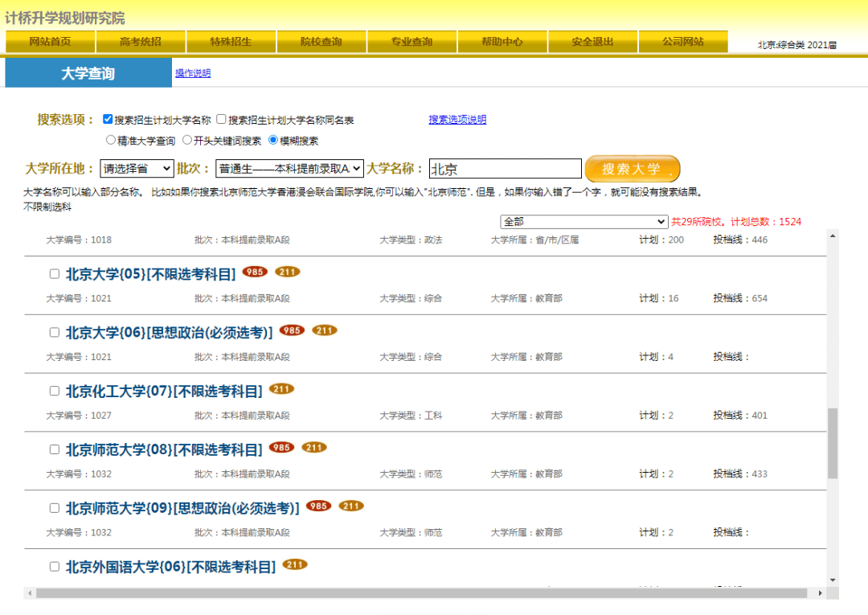This screenshot has height=615, width=868.
Task: Select 精准大学查询 radio button
Action: click(x=111, y=140)
